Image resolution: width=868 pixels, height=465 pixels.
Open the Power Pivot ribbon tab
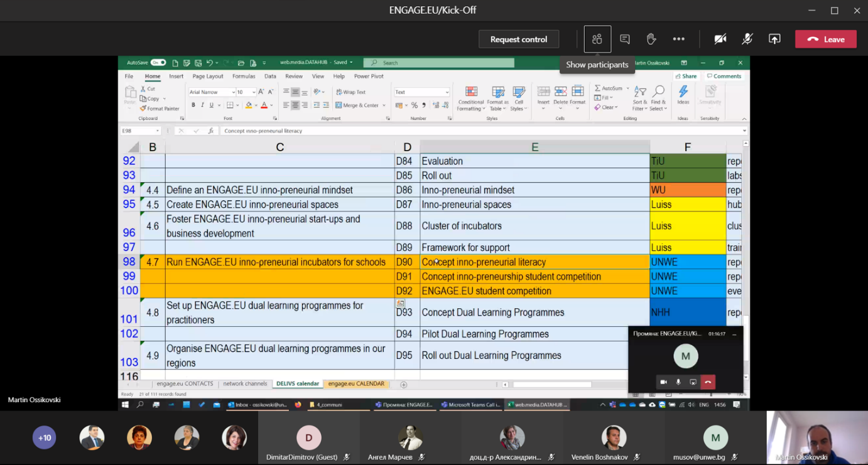click(x=369, y=77)
